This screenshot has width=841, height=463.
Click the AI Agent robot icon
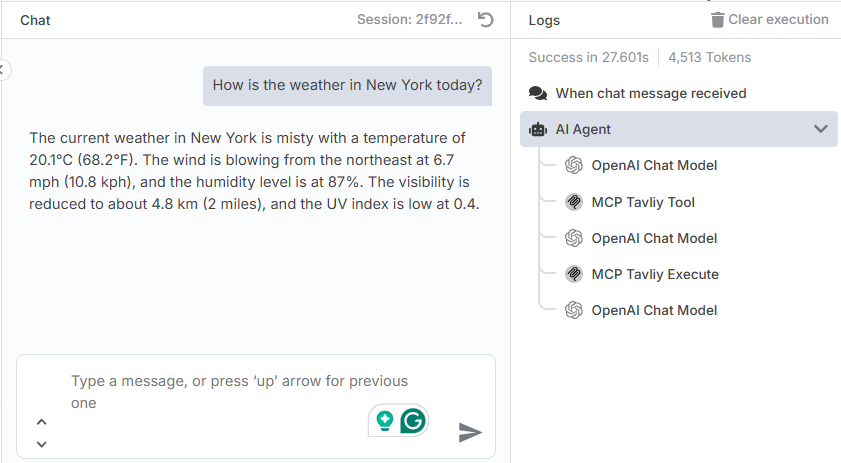point(538,129)
